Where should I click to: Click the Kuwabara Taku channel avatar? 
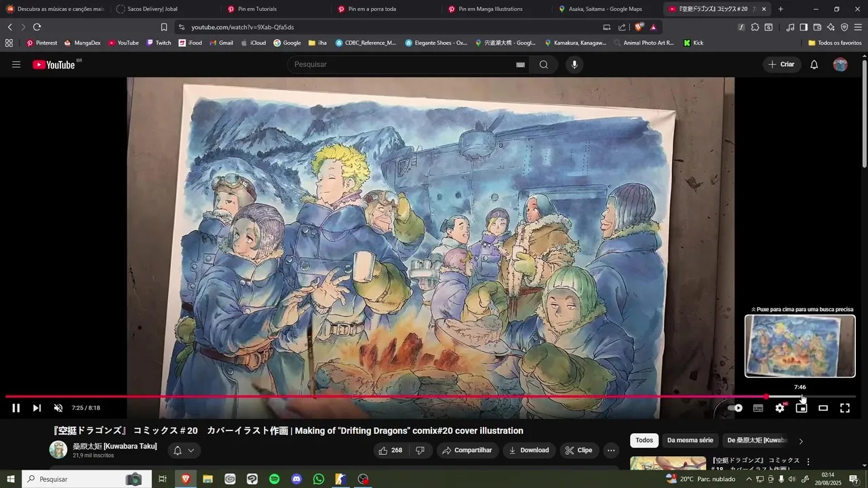coord(58,449)
